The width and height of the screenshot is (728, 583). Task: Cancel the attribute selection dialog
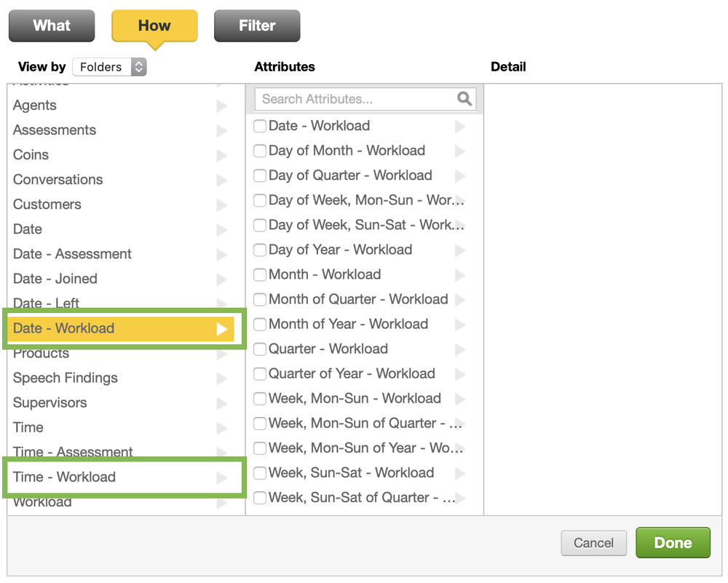tap(593, 542)
